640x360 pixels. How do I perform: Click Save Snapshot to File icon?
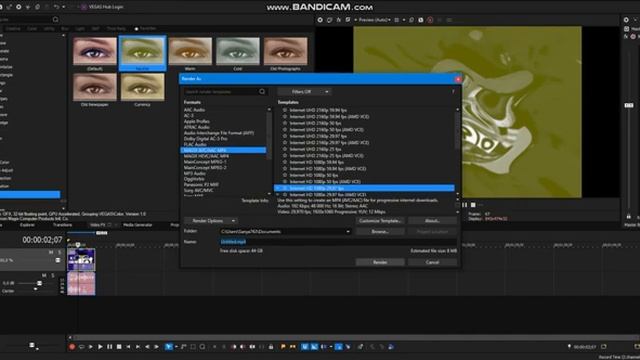tap(421, 20)
